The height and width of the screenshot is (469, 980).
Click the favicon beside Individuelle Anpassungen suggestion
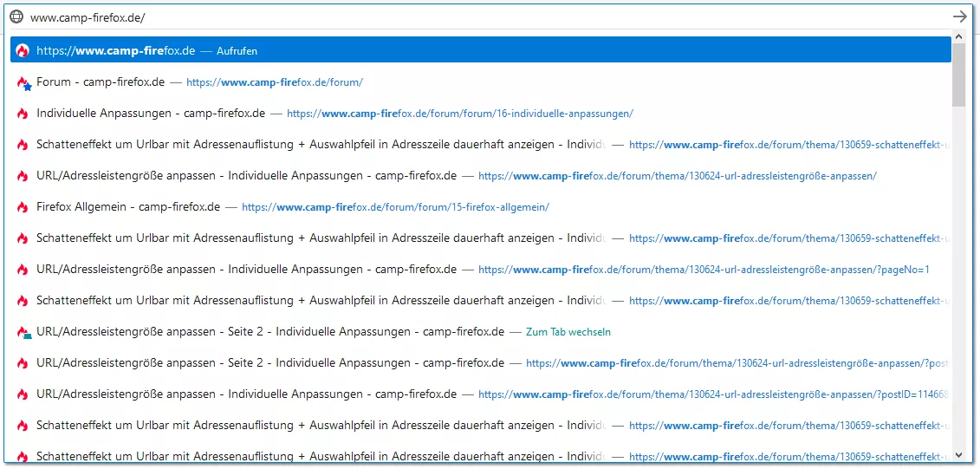(x=23, y=114)
